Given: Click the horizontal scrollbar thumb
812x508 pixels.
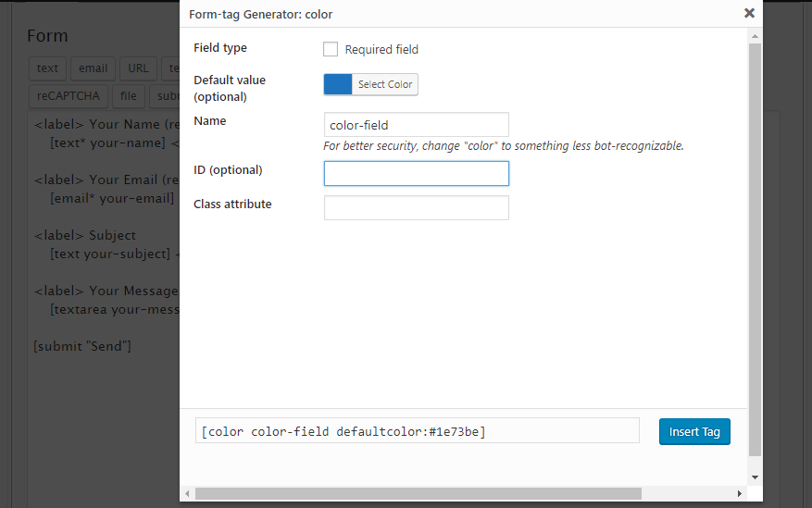Looking at the screenshot, I should pos(418,493).
